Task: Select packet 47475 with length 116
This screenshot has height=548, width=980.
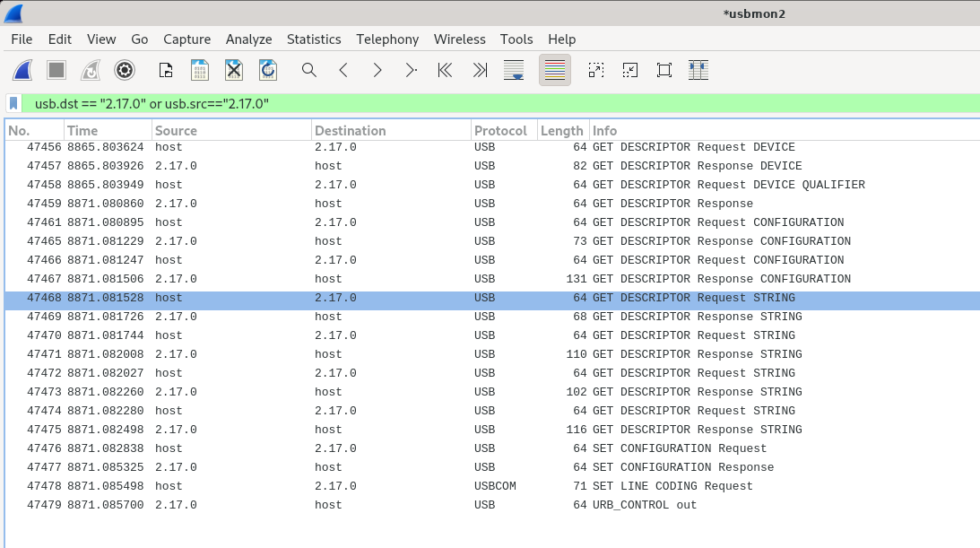Action: click(x=492, y=430)
